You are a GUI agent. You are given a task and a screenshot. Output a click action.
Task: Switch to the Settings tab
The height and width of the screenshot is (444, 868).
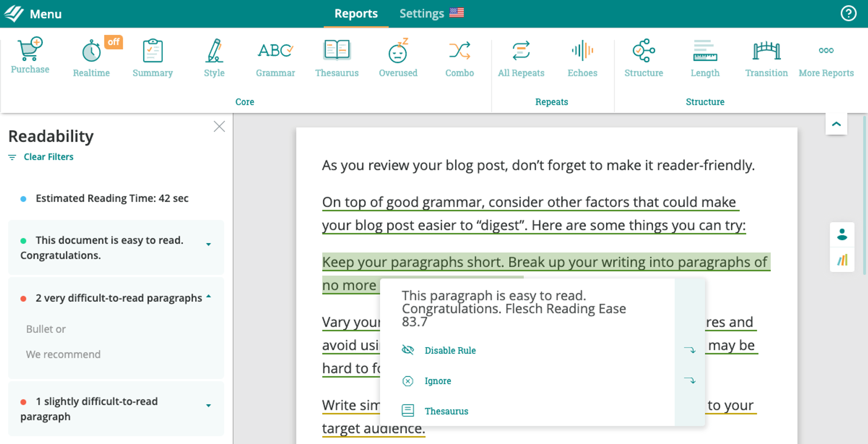click(421, 13)
